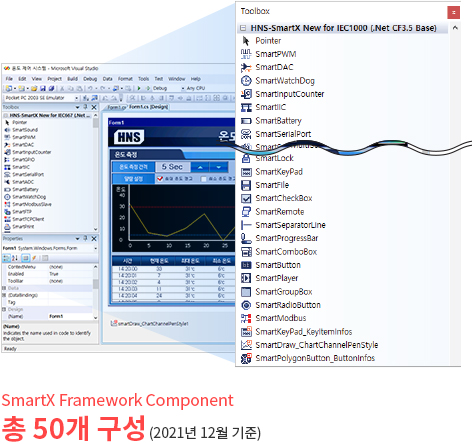Open the Build menu

[x=72, y=79]
